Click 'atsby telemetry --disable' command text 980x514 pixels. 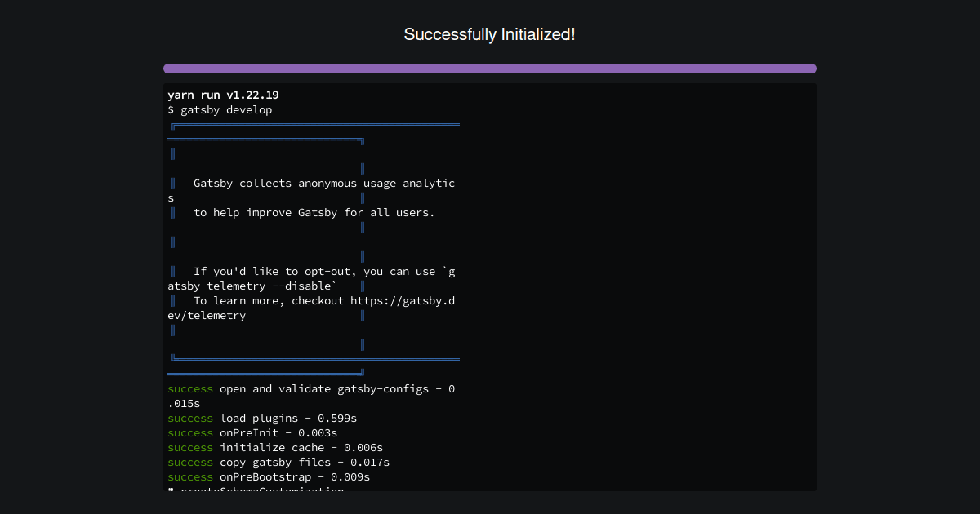(252, 286)
